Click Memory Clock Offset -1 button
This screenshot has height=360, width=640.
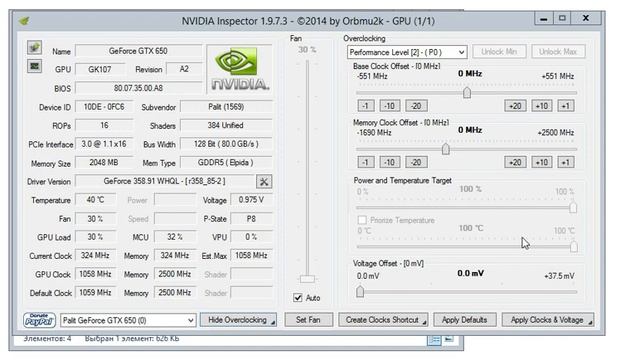[366, 162]
